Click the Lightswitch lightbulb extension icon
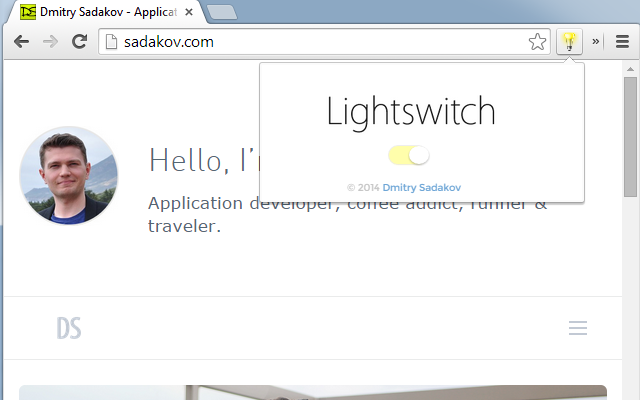 click(x=569, y=42)
